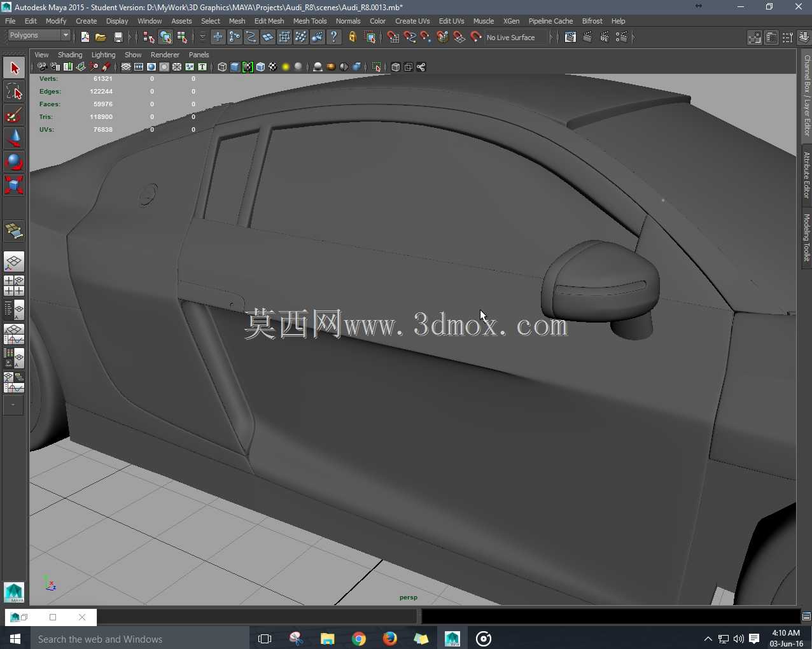812x649 pixels.
Task: Show Attribute Editor sidebar button
Action: (x=771, y=38)
